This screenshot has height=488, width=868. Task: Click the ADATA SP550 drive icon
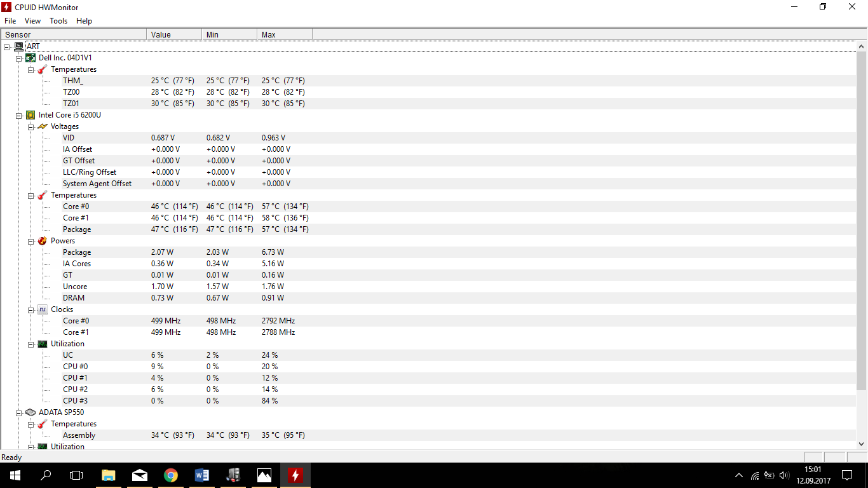tap(31, 412)
